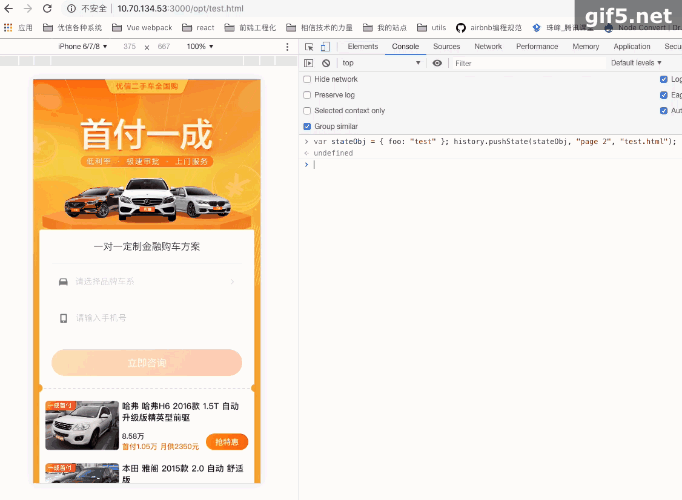Open the 相信技术的力量 bookmark folder
Viewport: 682px width, 500px height.
[320, 27]
